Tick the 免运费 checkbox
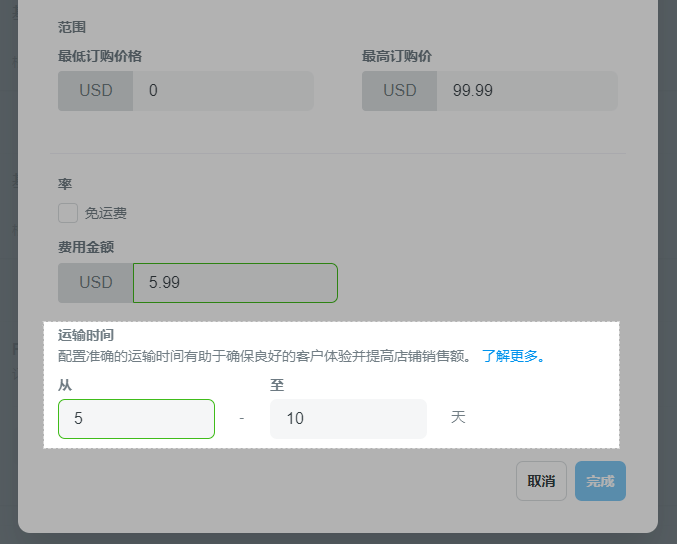677x544 pixels. (68, 213)
